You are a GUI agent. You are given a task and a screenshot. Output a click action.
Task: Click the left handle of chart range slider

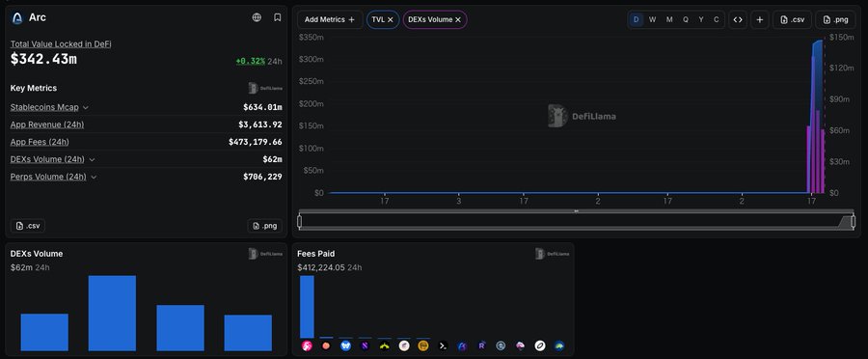pyautogui.click(x=300, y=222)
